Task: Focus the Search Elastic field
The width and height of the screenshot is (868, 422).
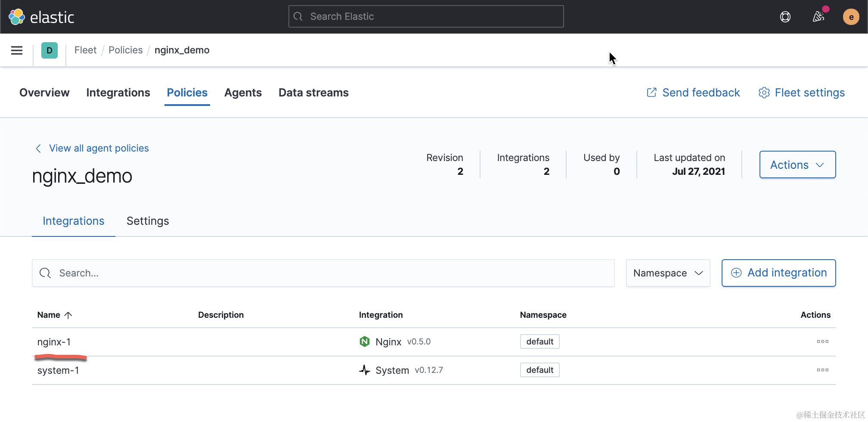Action: point(426,17)
